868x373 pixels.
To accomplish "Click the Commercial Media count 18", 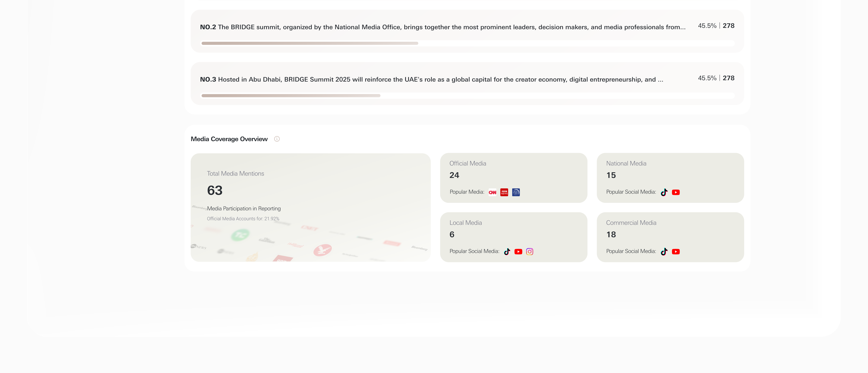I will [611, 234].
